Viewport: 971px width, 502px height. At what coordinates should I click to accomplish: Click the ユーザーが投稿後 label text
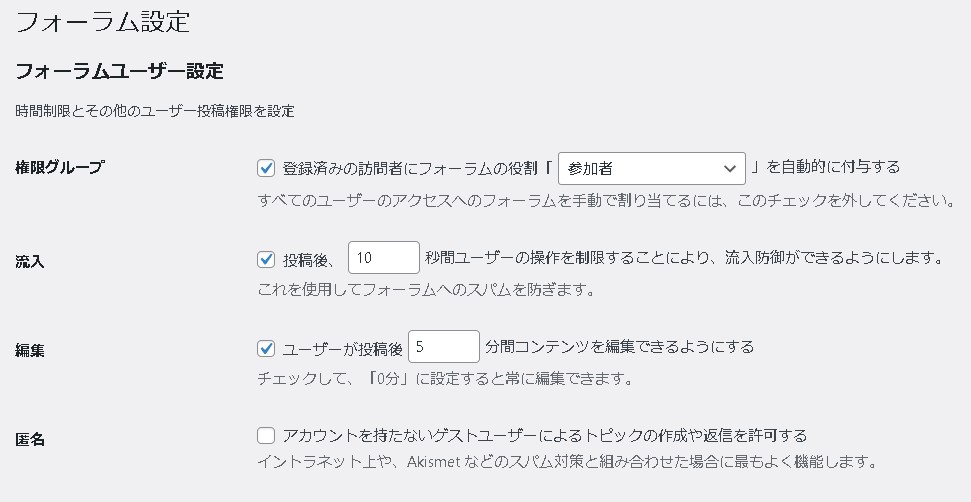click(x=343, y=348)
